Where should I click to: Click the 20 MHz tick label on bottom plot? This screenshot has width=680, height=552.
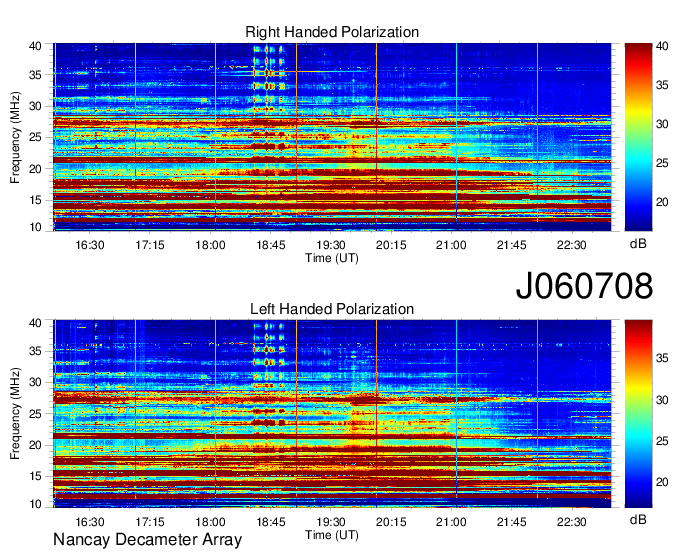point(35,445)
